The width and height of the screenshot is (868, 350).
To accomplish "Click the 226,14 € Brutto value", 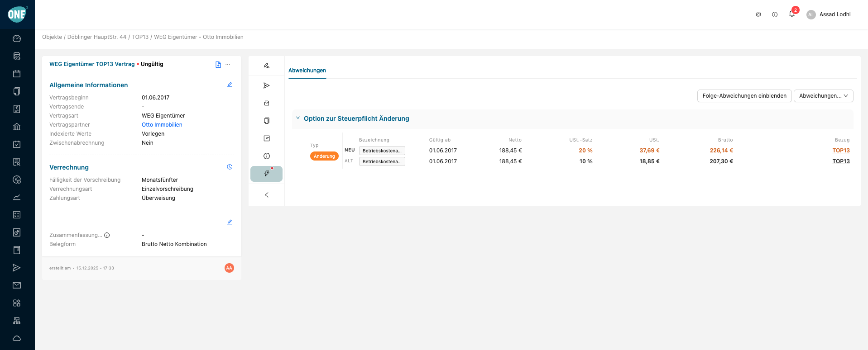I will pos(721,151).
